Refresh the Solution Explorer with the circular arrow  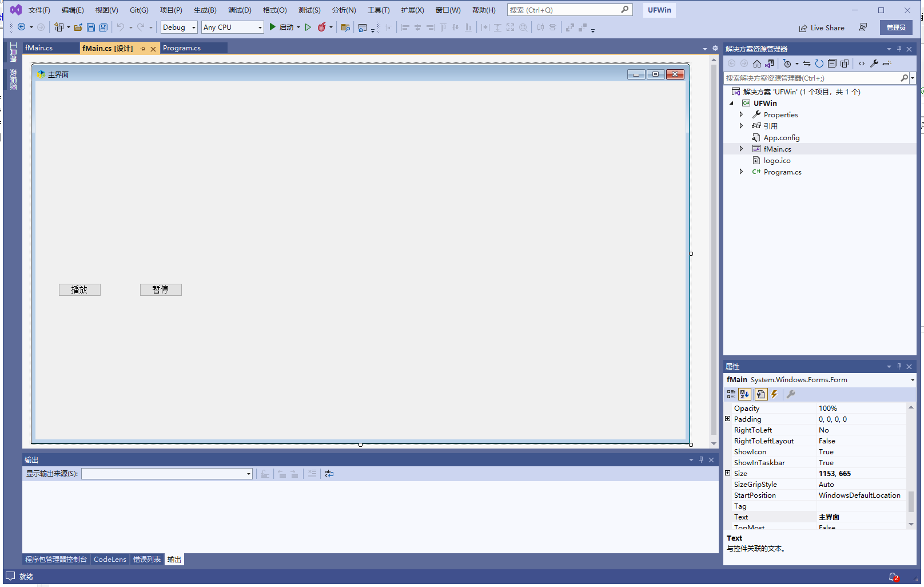[x=819, y=64]
